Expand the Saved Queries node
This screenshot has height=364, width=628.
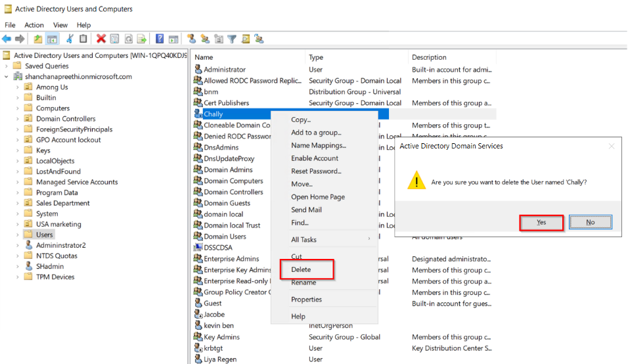click(x=7, y=66)
